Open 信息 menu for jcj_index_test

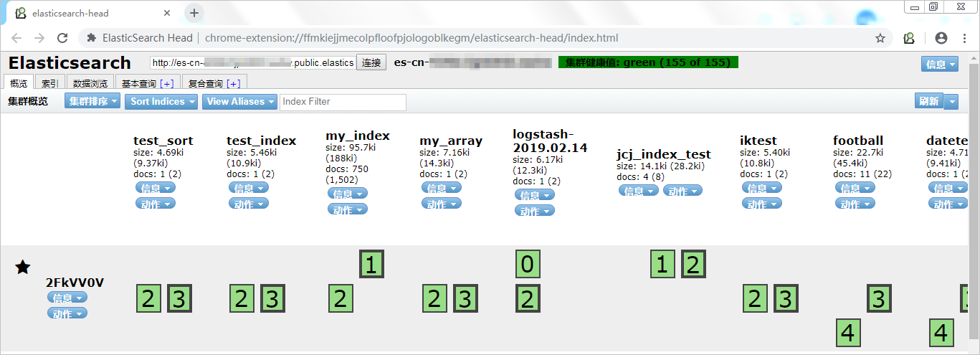coord(639,191)
